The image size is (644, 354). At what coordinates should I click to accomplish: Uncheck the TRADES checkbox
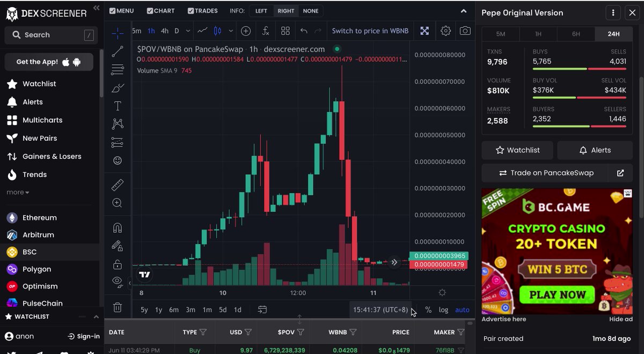click(x=191, y=11)
